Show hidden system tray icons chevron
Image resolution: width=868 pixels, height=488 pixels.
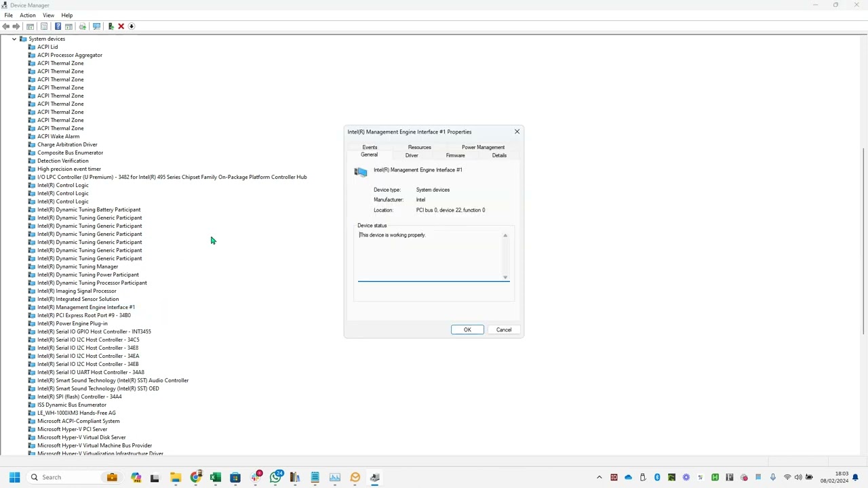coord(599,477)
